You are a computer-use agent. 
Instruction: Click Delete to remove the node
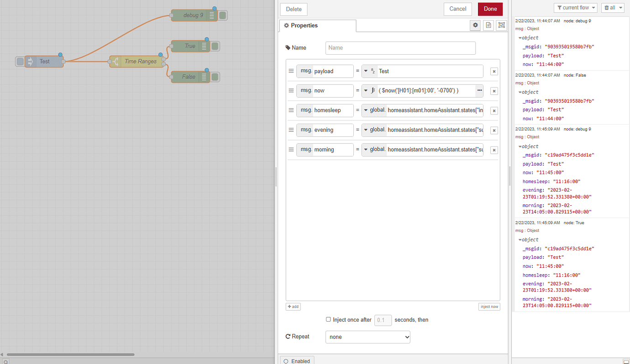[294, 9]
